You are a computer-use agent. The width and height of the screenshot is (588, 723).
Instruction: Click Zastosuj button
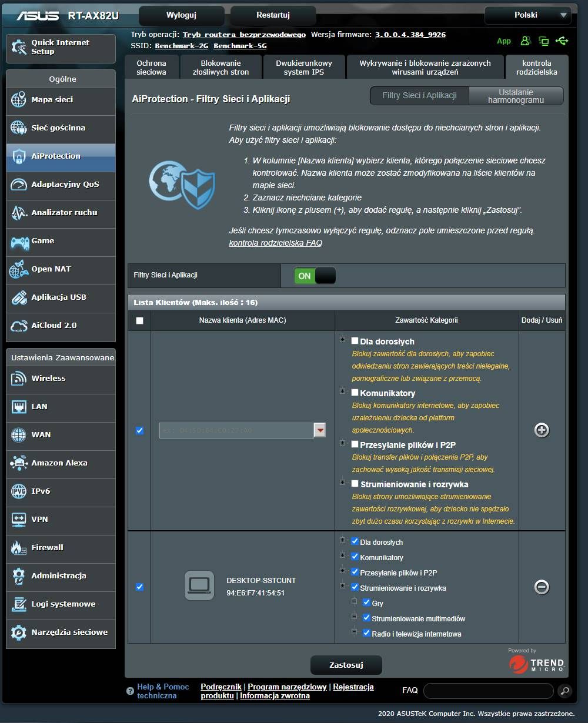click(x=346, y=665)
